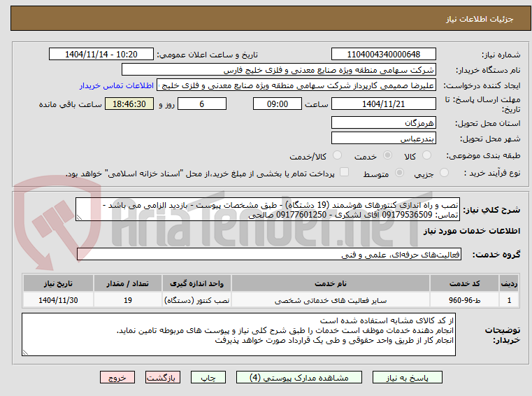Click the ردیف column header
The height and width of the screenshot is (396, 532).
tap(509, 283)
